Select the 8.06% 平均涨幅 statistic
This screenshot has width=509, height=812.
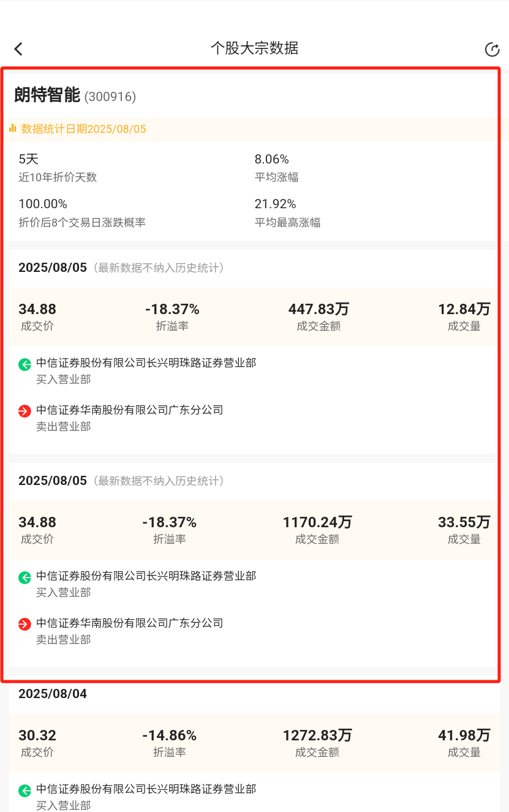click(271, 160)
